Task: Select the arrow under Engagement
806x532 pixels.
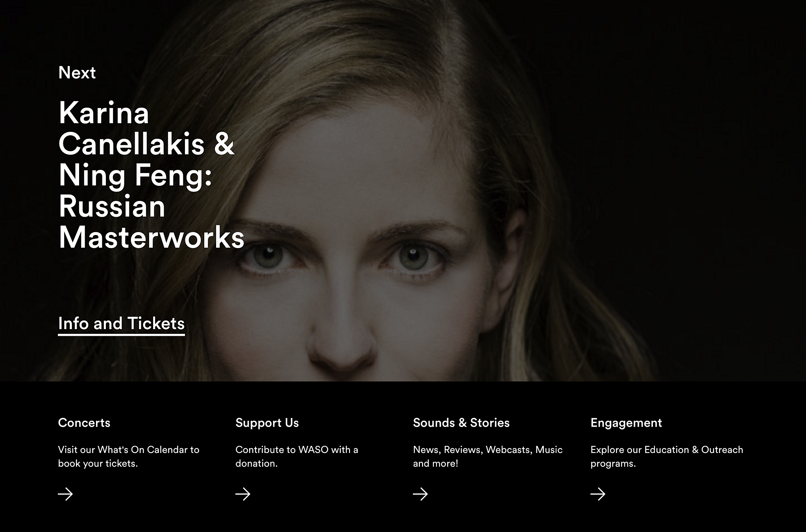Action: [598, 494]
